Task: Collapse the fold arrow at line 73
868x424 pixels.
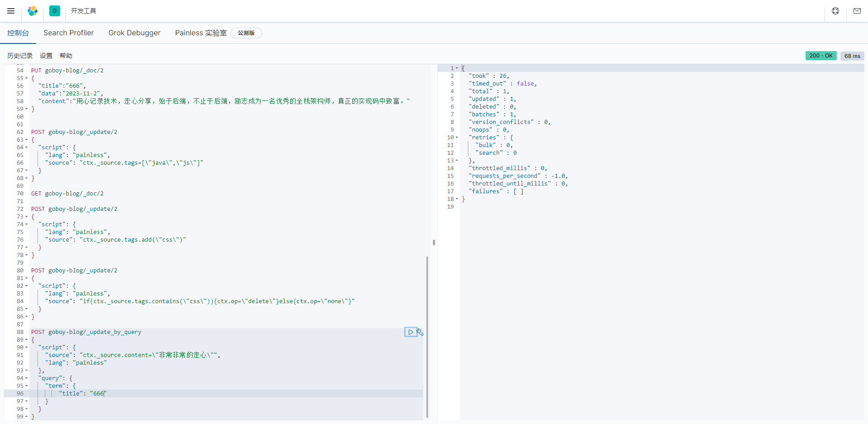Action: point(26,217)
